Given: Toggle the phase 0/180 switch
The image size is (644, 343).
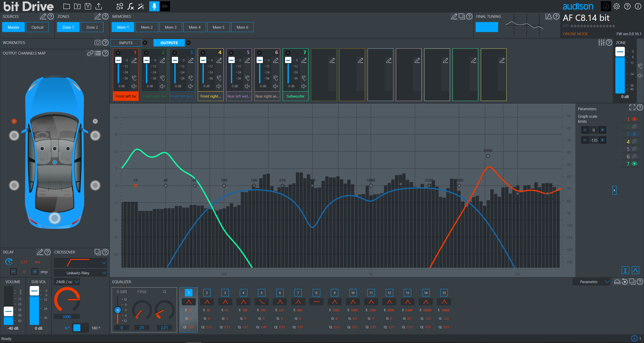Looking at the screenshot, I should tap(80, 328).
